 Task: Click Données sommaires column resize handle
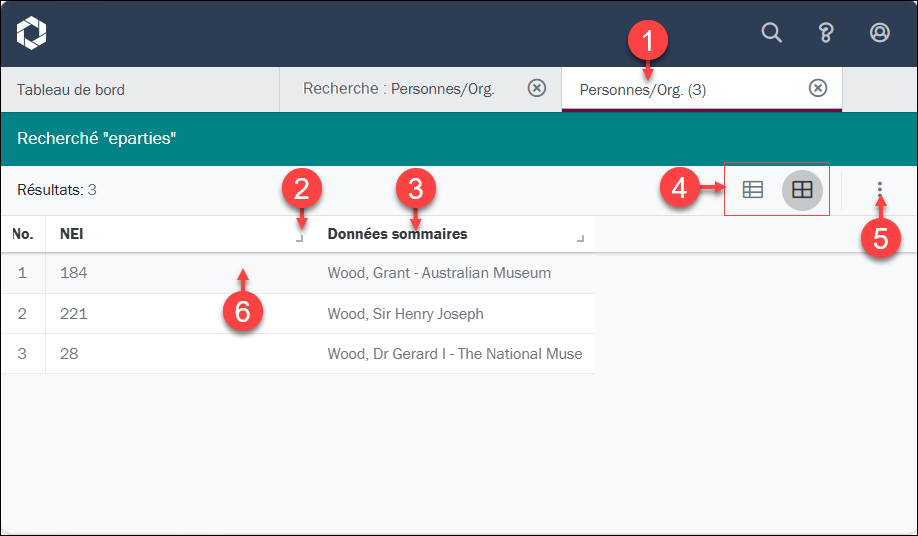coord(580,238)
